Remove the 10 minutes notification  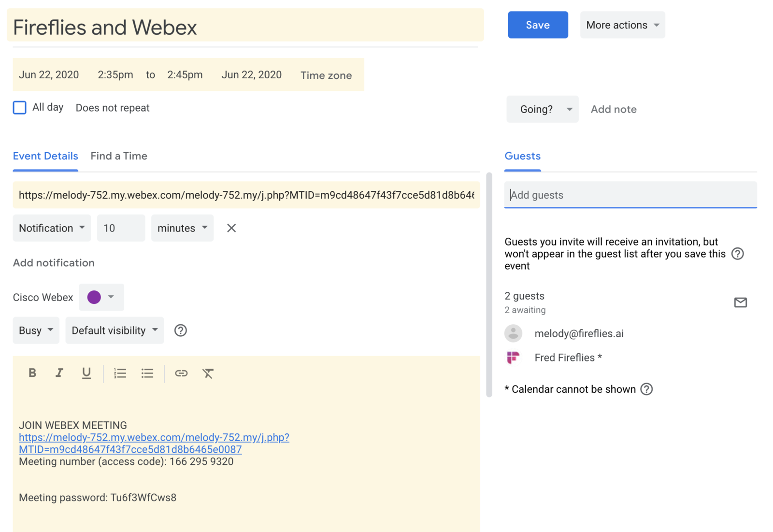click(231, 228)
